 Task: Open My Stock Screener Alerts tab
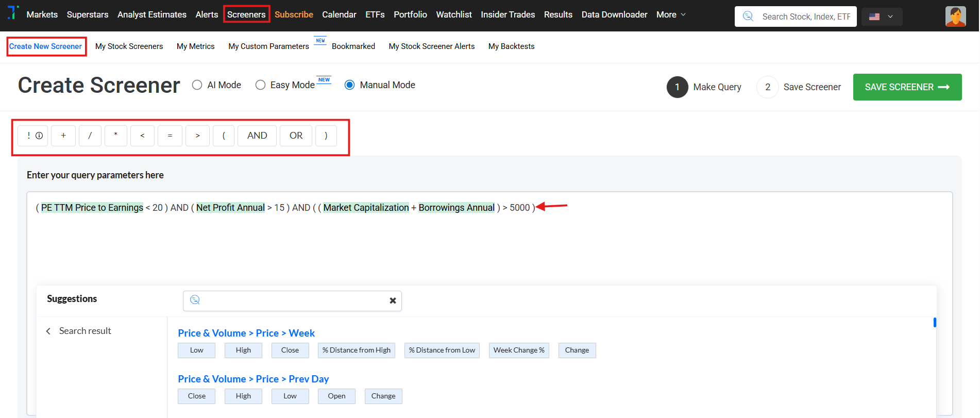(432, 46)
